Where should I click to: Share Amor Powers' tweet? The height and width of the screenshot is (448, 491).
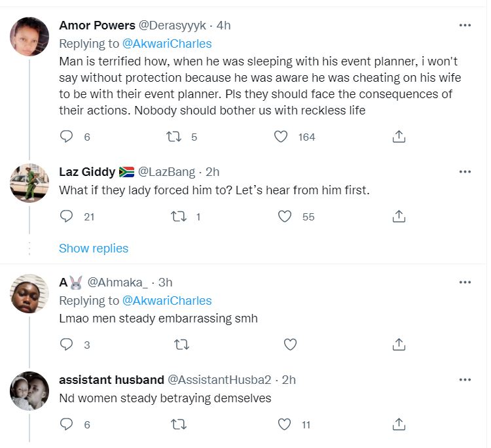(399, 137)
